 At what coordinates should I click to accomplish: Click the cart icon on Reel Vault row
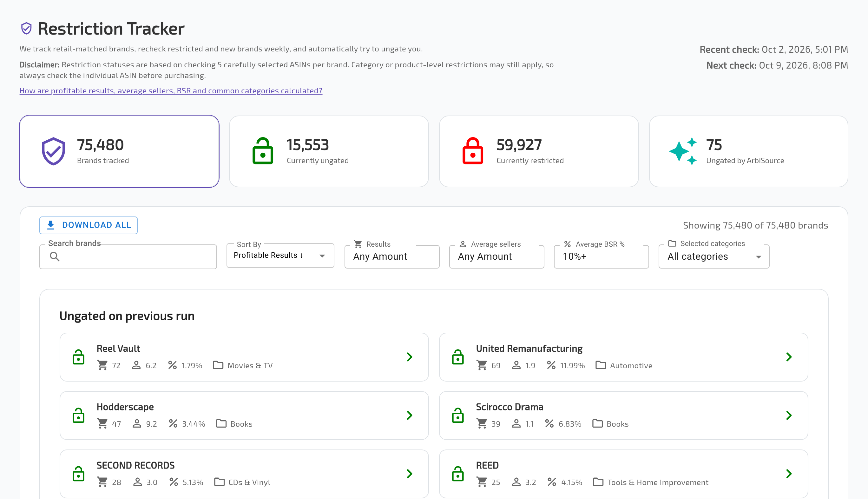tap(102, 365)
